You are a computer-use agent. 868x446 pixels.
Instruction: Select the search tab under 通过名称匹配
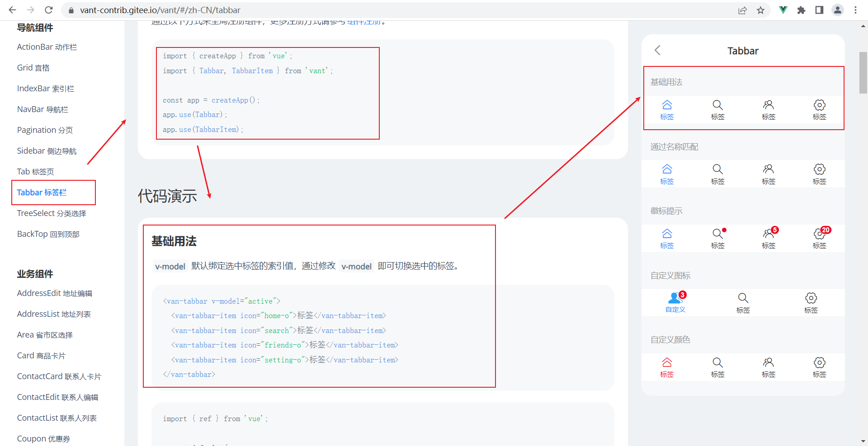[717, 174]
